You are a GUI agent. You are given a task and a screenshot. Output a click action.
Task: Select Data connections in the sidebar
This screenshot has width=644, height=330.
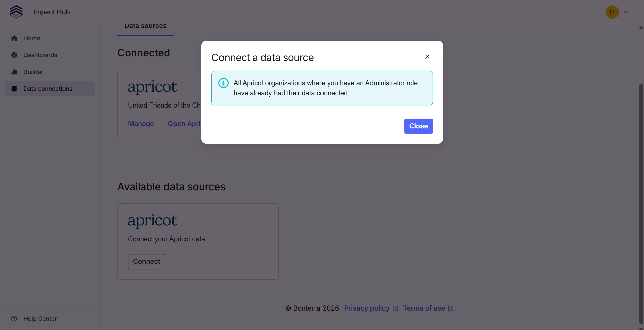pos(50,89)
